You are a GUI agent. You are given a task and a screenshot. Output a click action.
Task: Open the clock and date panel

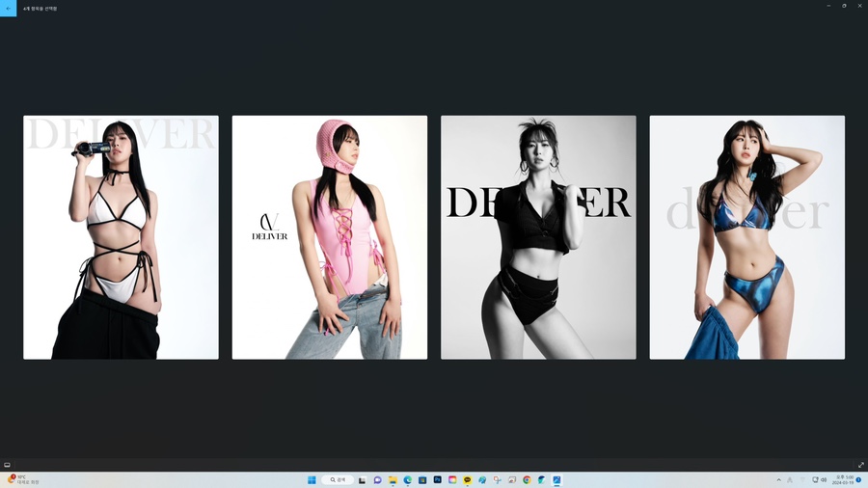pyautogui.click(x=843, y=480)
